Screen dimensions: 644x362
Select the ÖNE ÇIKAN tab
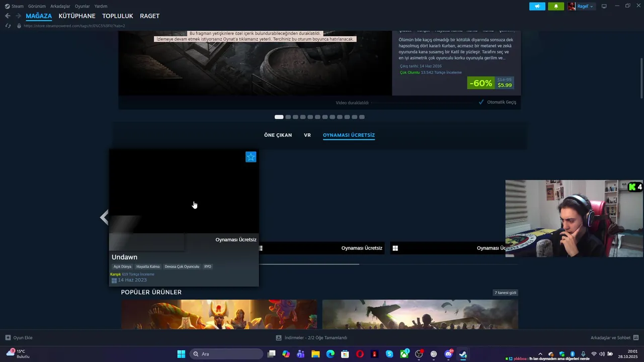point(278,135)
